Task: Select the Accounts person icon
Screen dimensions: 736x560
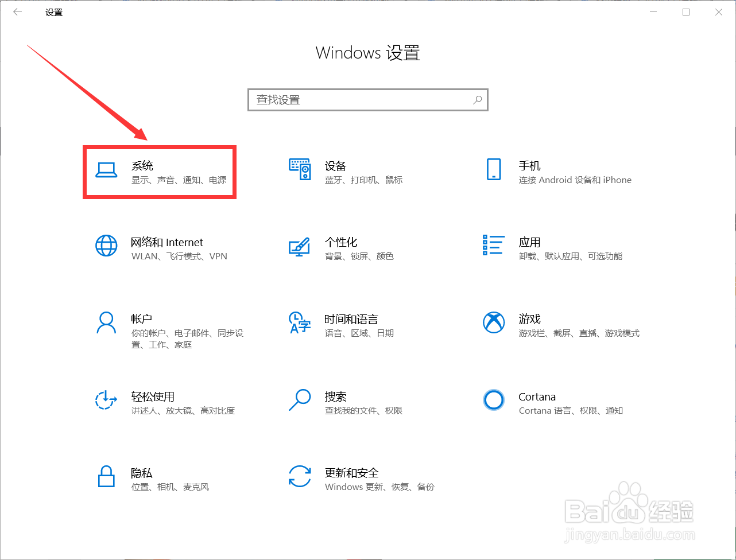Action: pyautogui.click(x=106, y=322)
